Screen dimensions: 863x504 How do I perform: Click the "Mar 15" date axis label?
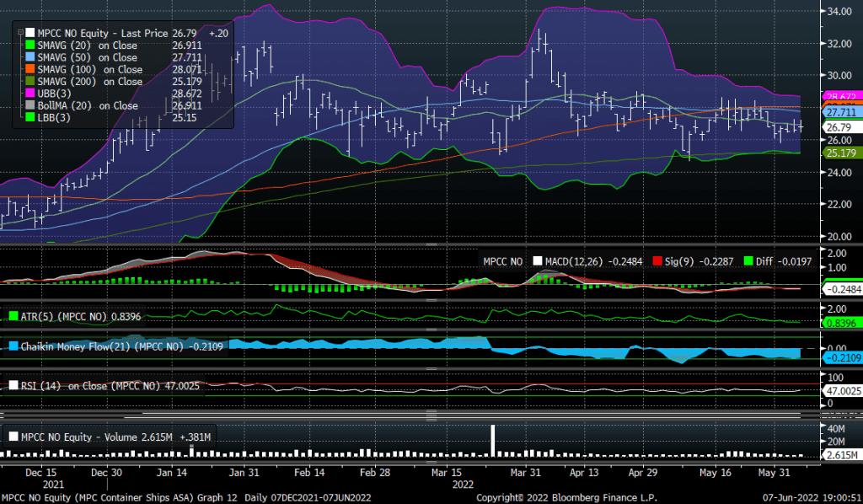point(447,472)
